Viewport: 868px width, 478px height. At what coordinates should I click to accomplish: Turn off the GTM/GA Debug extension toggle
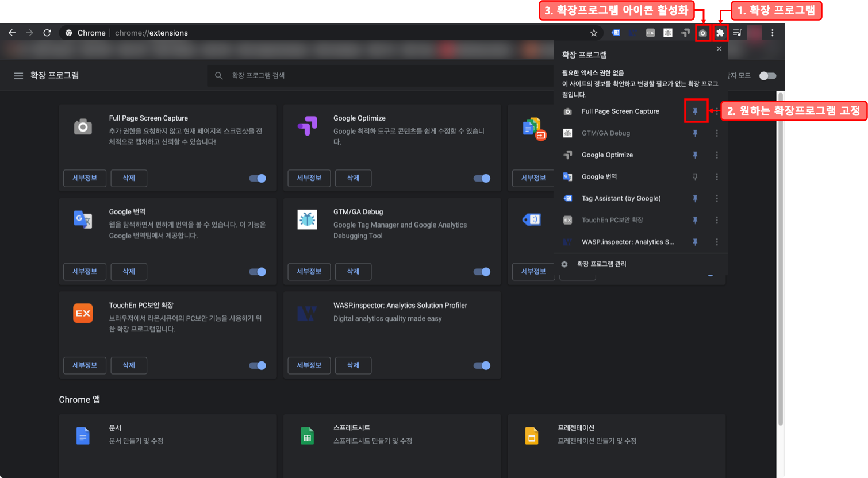(482, 272)
